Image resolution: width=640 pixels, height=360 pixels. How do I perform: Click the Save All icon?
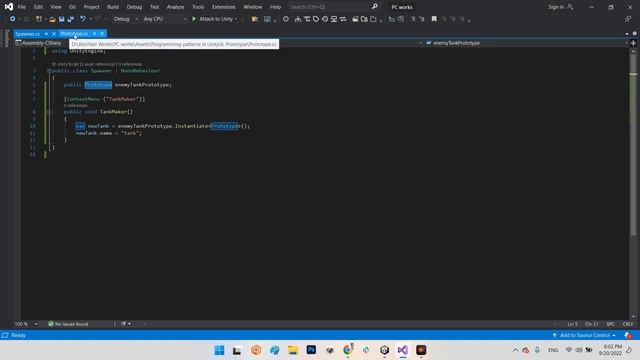71,19
